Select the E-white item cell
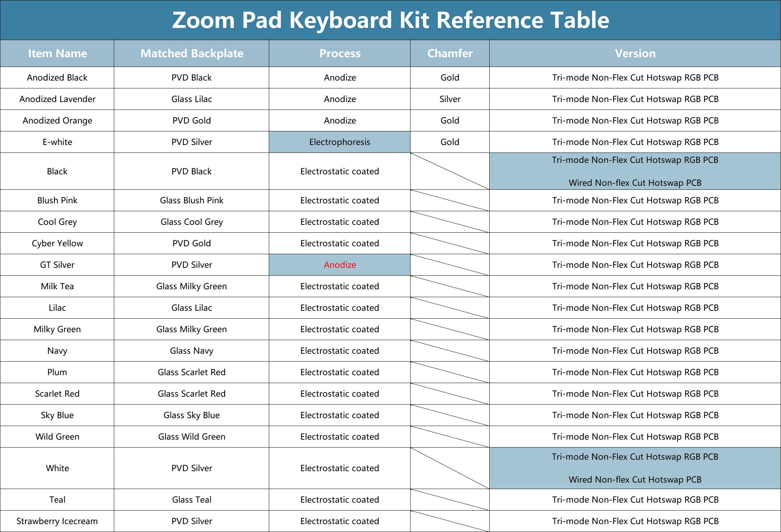 (x=57, y=142)
